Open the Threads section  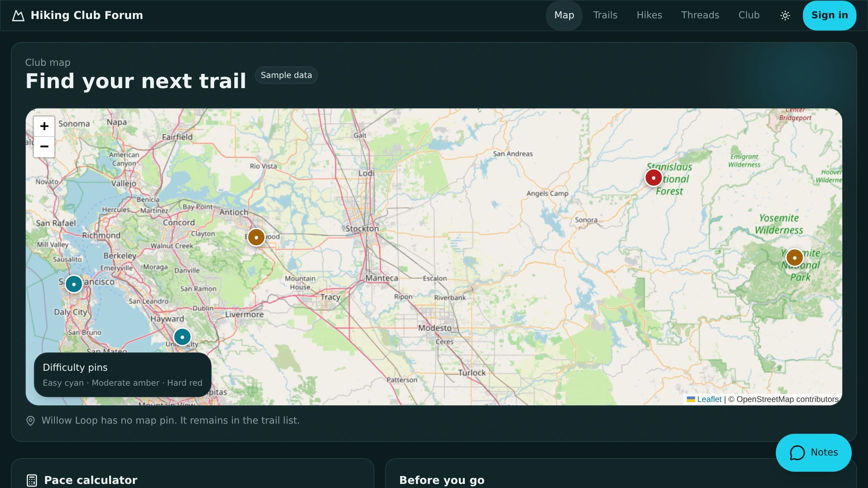(x=700, y=15)
